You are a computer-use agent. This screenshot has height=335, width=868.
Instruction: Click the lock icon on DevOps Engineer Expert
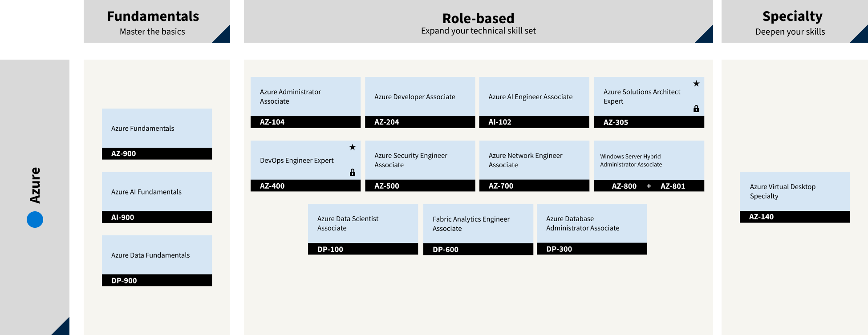[x=353, y=172]
